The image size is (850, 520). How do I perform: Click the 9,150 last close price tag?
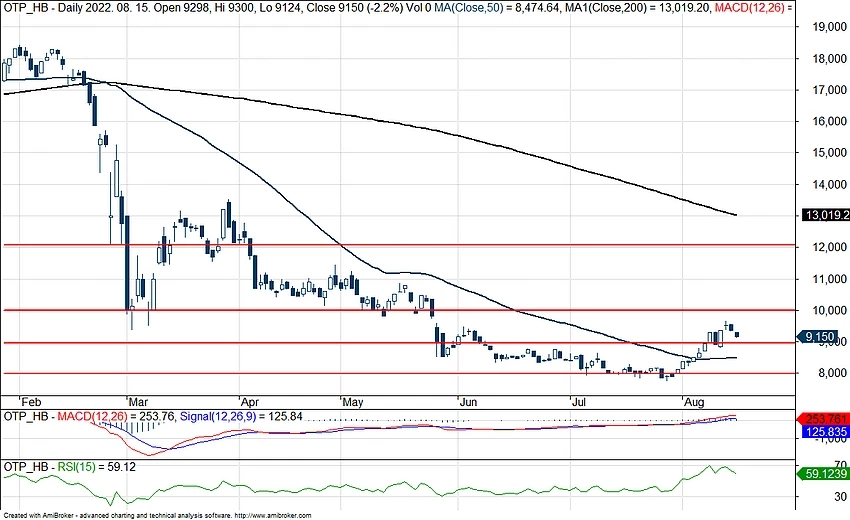(822, 338)
